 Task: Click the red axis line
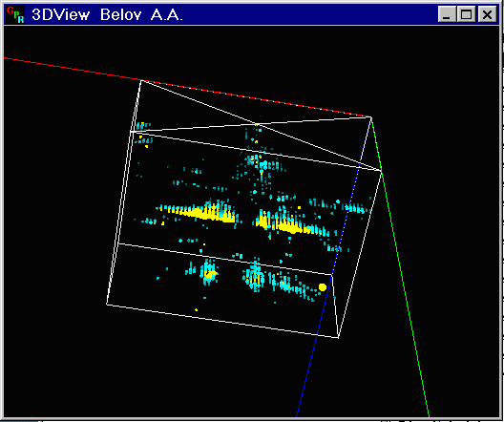tap(187, 87)
